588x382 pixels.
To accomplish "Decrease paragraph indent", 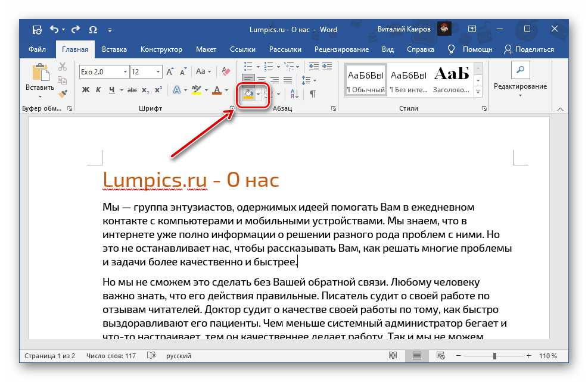I will click(313, 67).
